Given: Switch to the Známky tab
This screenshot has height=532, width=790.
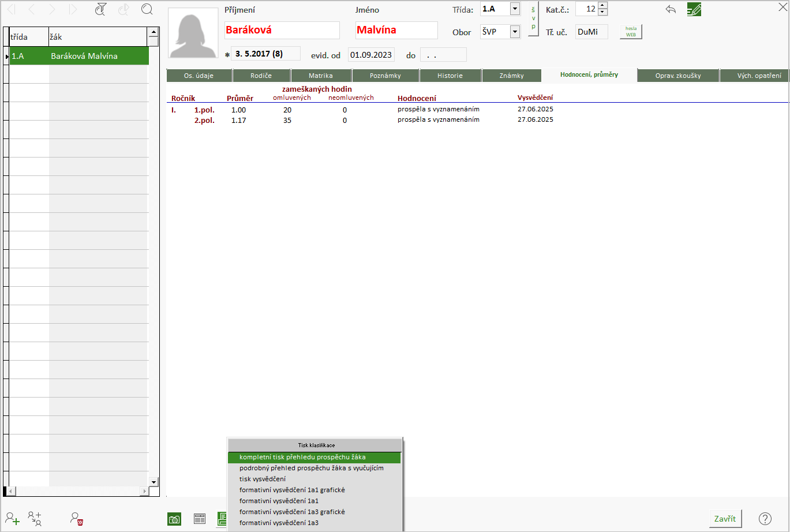Looking at the screenshot, I should coord(511,76).
